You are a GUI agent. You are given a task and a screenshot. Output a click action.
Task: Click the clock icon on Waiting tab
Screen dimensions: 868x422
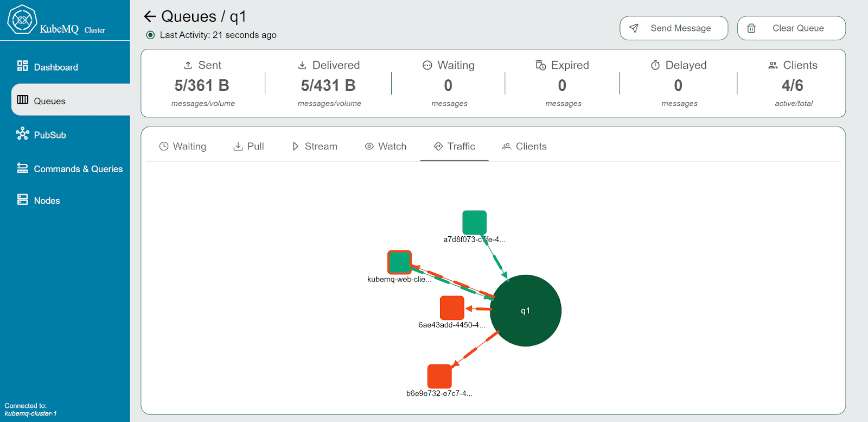pos(164,146)
